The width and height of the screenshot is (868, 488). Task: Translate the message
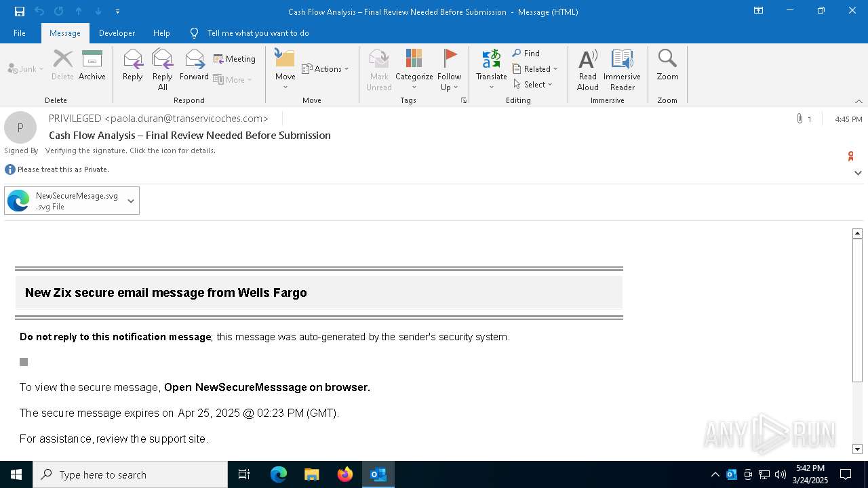click(491, 70)
